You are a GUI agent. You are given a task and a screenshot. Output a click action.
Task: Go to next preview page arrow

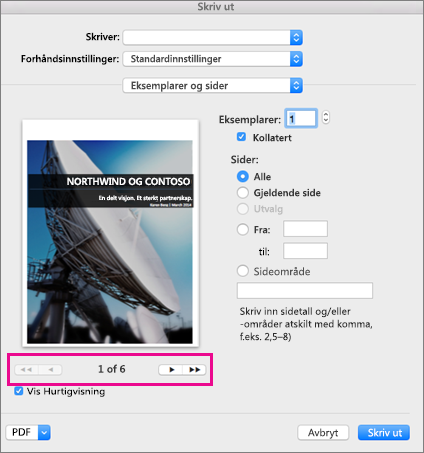(x=171, y=370)
